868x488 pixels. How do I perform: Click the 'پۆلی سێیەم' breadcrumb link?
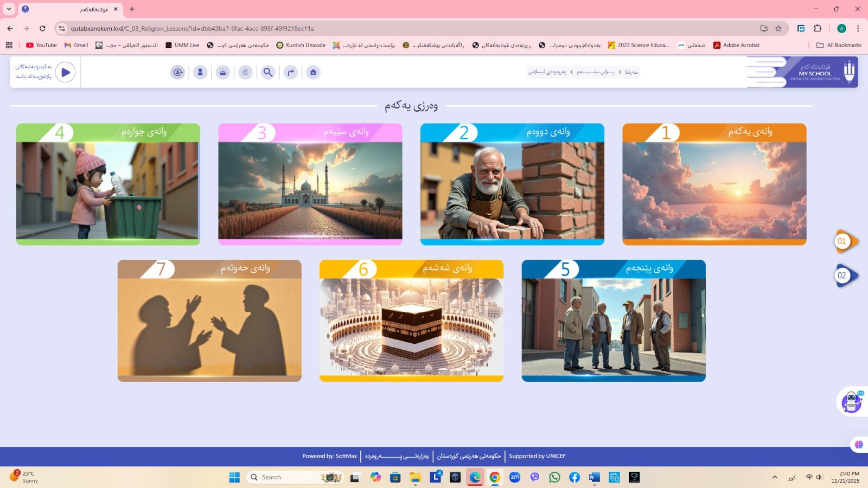[596, 72]
